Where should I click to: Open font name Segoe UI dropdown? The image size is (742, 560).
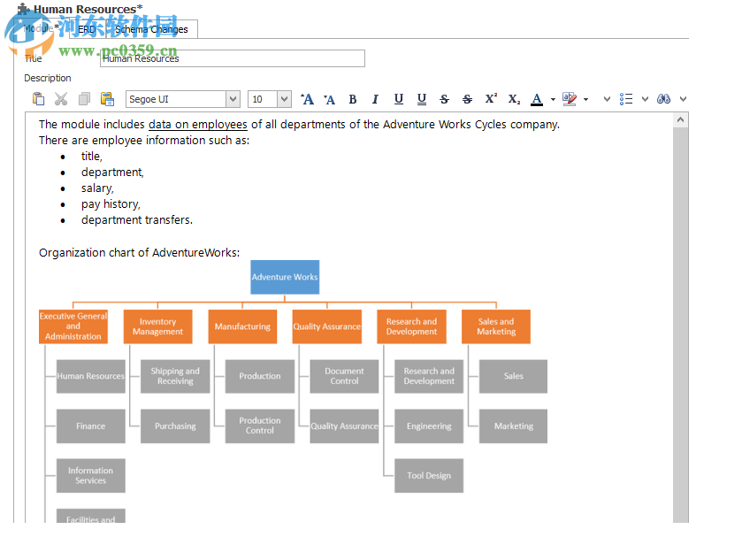pyautogui.click(x=233, y=99)
